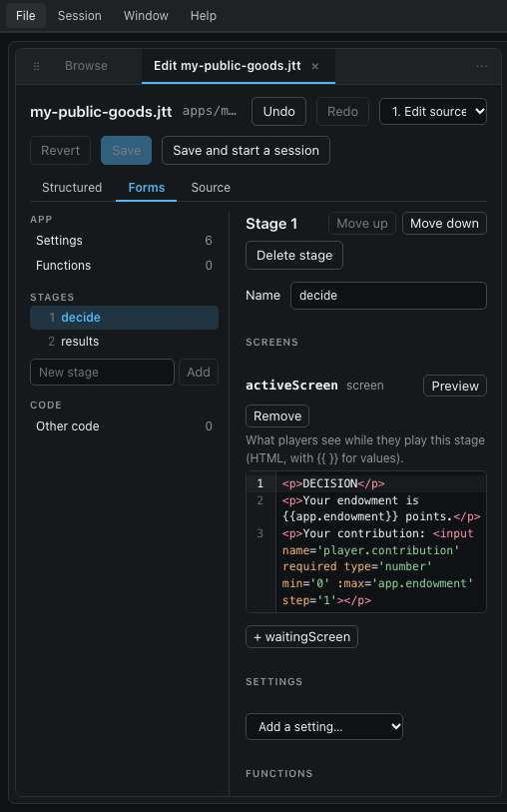Open the panel overflow ellipsis menu
This screenshot has width=507, height=812.
[482, 66]
